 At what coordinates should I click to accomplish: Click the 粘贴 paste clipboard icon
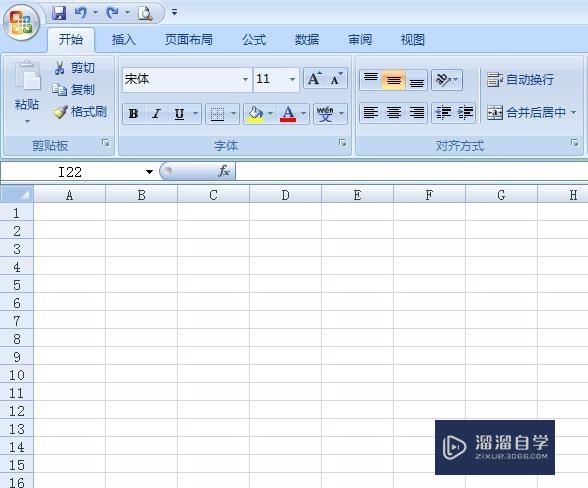(x=27, y=76)
